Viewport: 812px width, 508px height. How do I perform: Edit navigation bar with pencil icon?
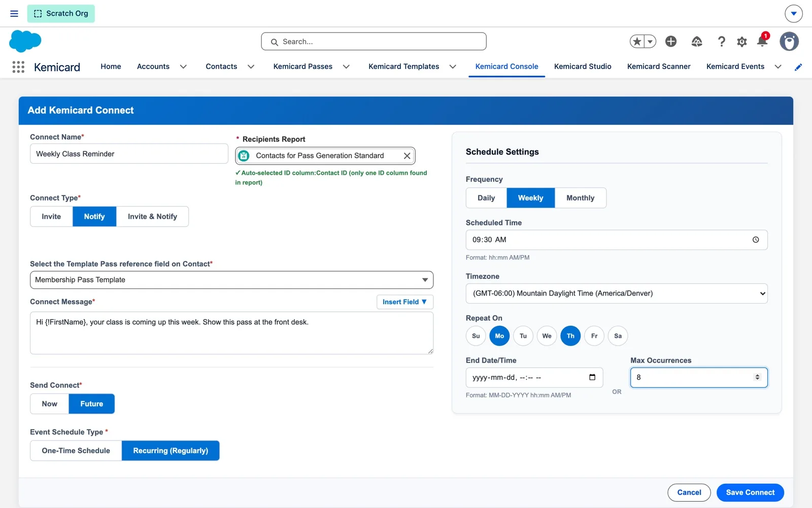(x=798, y=67)
